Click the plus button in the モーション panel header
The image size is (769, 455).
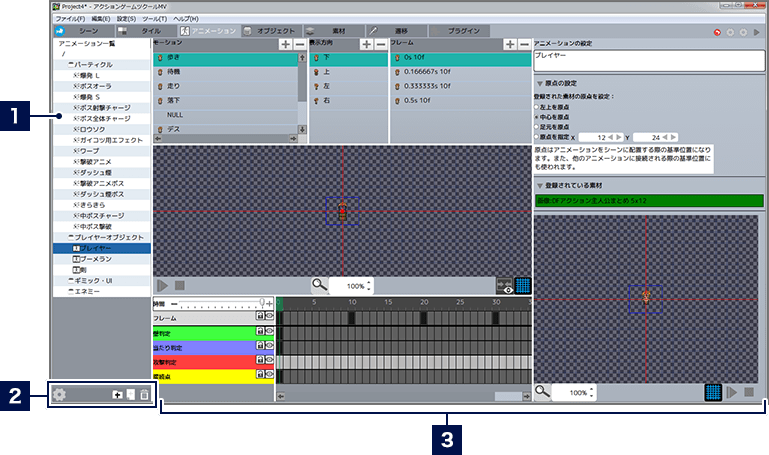coord(286,45)
